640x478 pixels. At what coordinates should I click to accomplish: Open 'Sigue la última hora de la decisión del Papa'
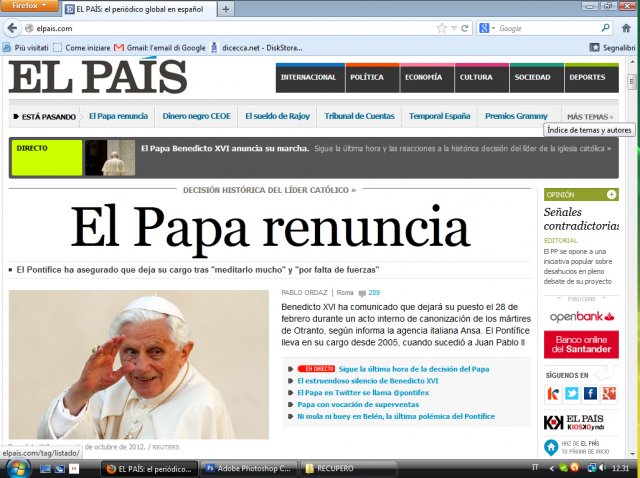414,369
